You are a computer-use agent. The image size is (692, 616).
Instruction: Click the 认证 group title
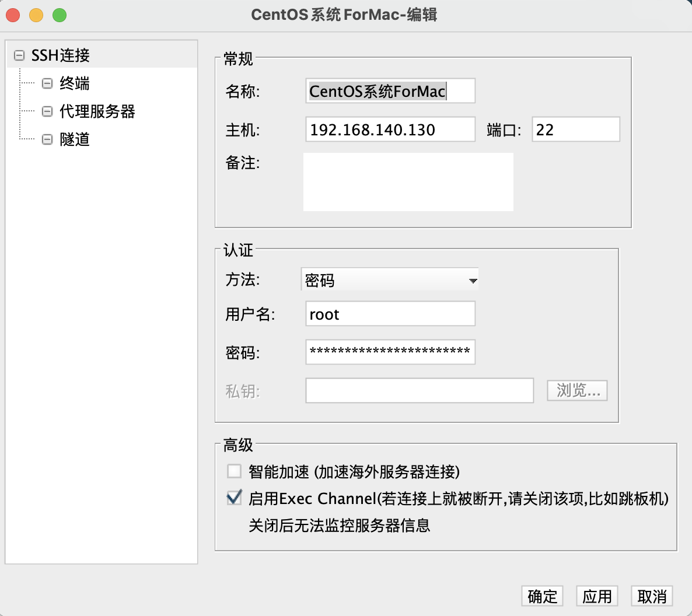pos(238,250)
